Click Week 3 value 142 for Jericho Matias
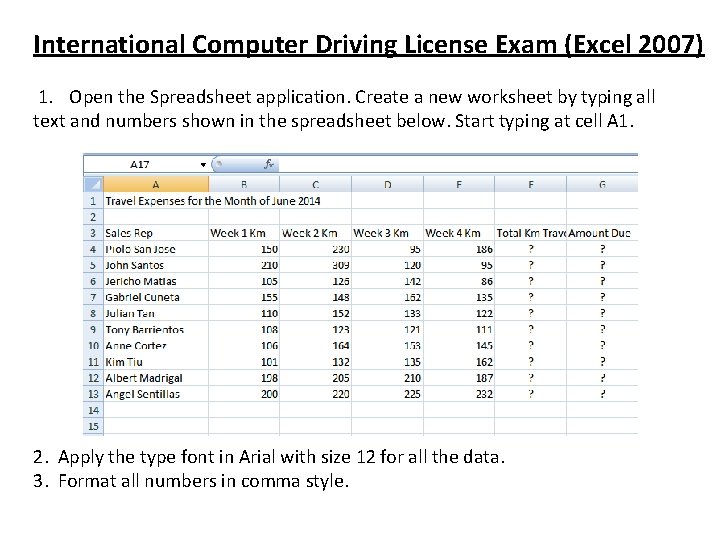 tap(388, 281)
